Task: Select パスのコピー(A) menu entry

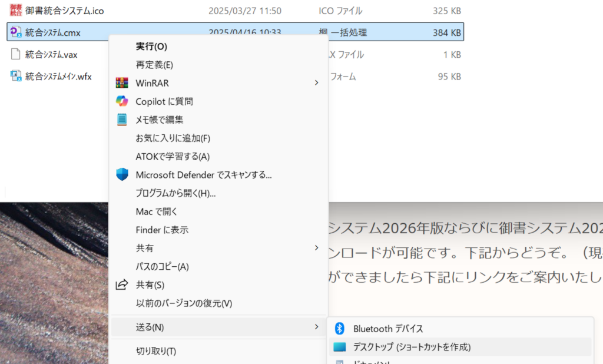Action: pyautogui.click(x=162, y=266)
